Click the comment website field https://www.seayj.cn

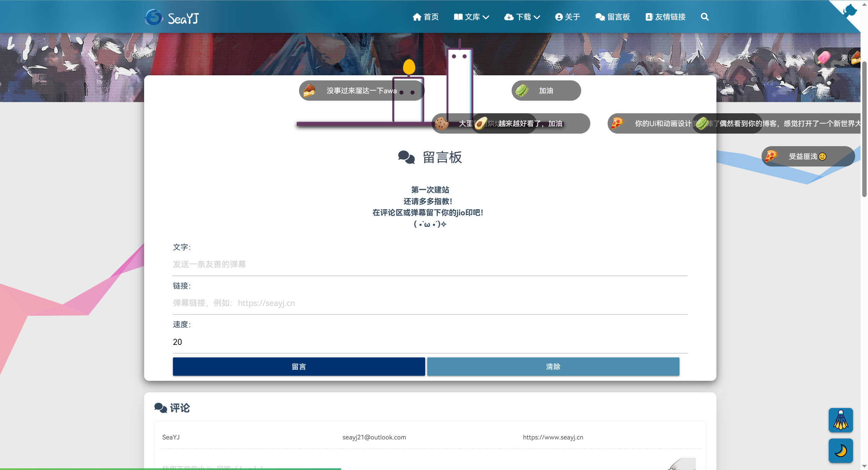610,437
